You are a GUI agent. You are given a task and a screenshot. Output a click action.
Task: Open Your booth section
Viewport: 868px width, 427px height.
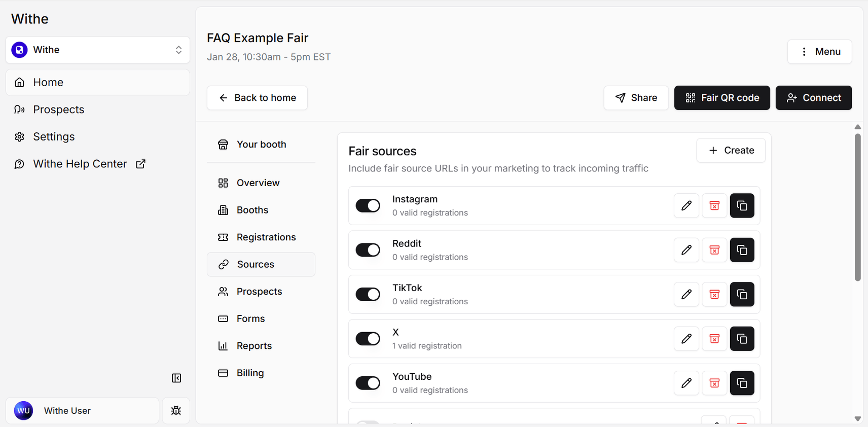(x=261, y=145)
